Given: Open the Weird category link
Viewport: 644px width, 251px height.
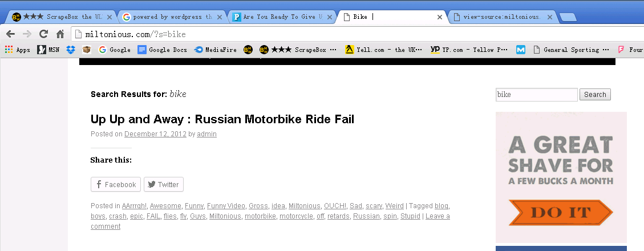Looking at the screenshot, I should [x=394, y=206].
